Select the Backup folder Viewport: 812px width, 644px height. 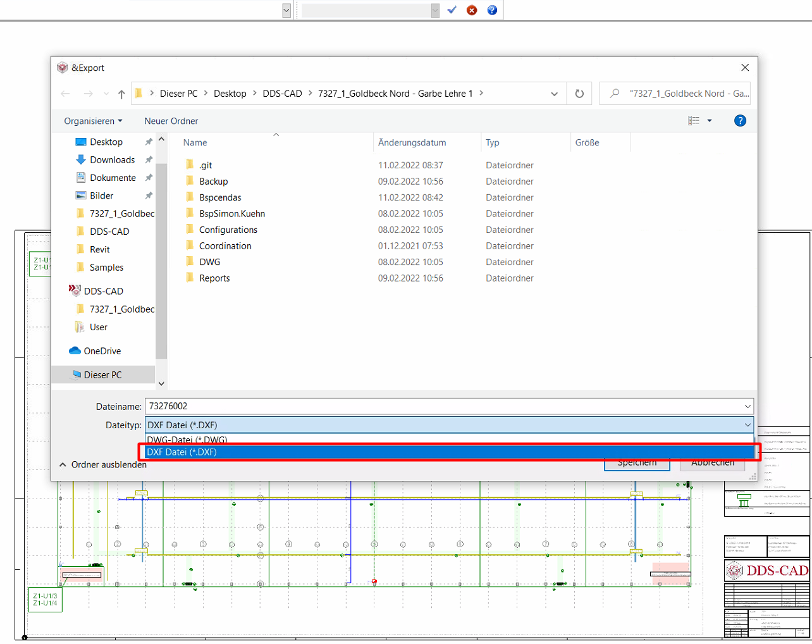tap(213, 182)
